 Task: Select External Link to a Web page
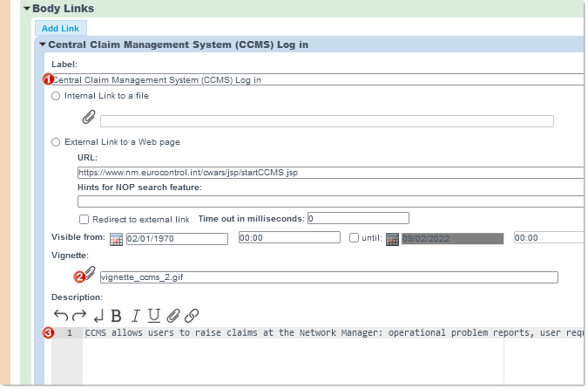(57, 142)
